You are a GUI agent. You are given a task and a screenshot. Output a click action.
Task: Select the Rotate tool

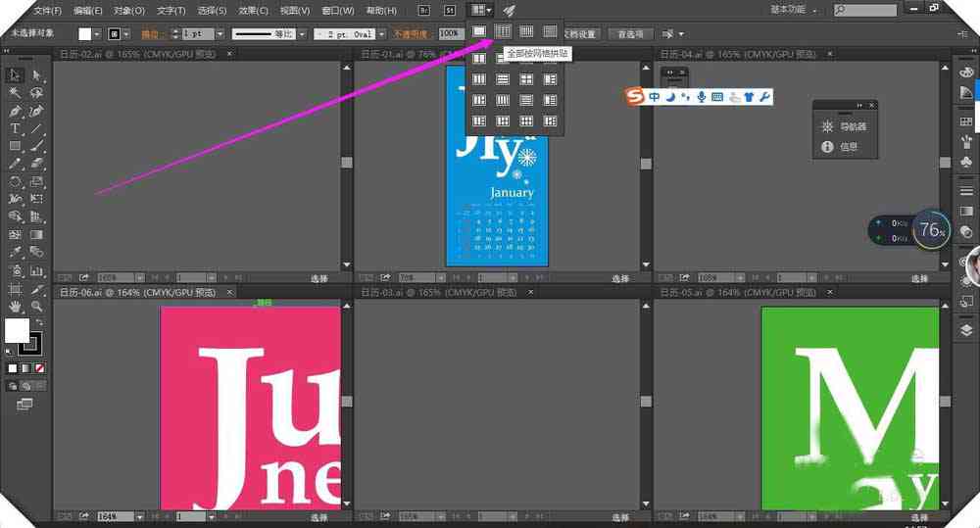(15, 182)
